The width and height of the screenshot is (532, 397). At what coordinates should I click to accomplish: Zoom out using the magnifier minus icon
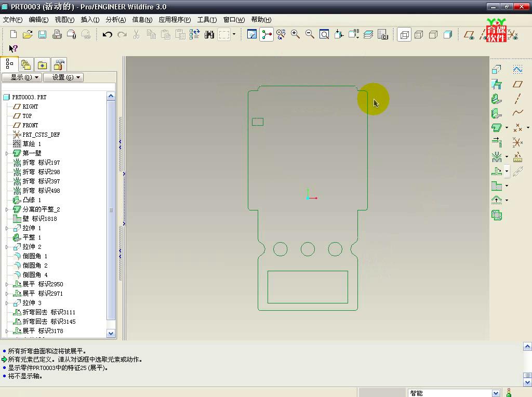[x=310, y=34]
